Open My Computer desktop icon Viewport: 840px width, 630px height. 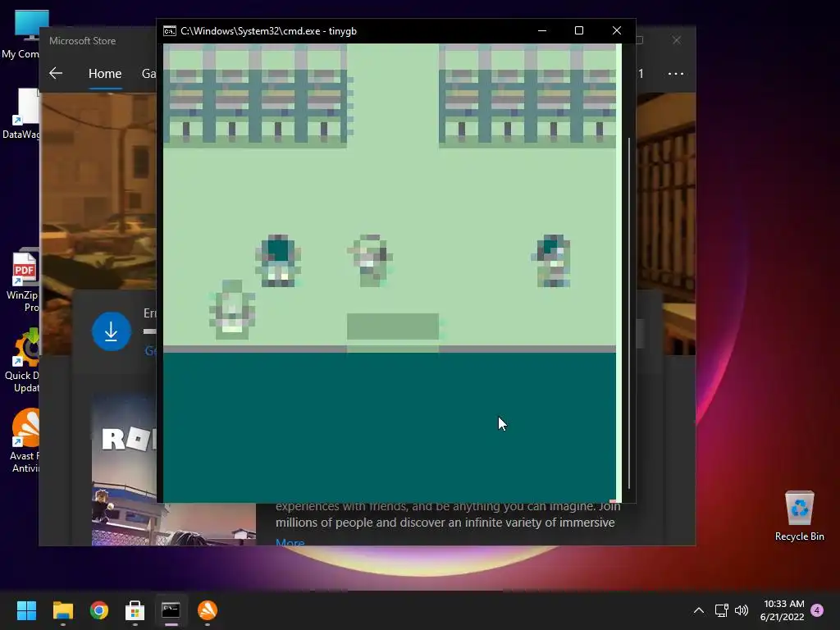[x=21, y=35]
